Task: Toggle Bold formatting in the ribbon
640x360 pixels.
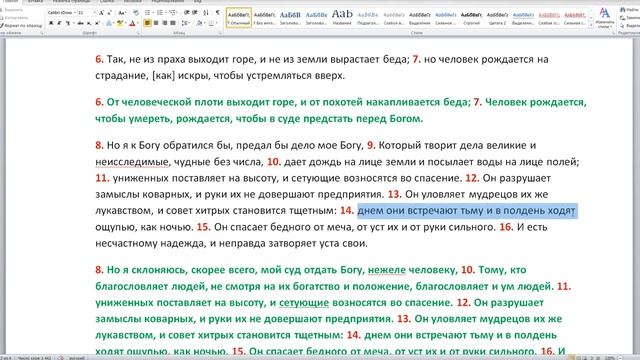Action: tap(51, 23)
